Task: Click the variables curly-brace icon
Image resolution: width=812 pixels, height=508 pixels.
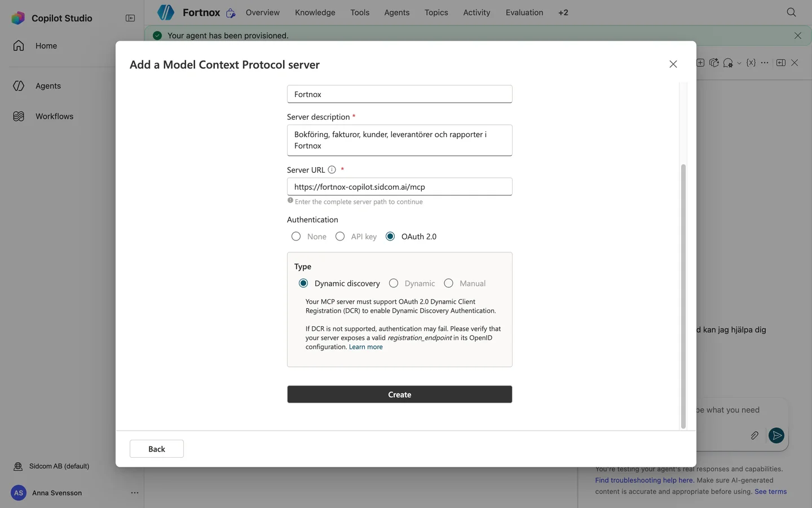Action: coord(751,63)
